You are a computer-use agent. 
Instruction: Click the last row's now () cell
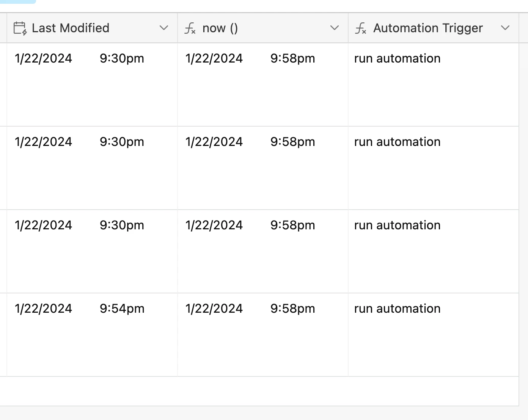click(263, 335)
